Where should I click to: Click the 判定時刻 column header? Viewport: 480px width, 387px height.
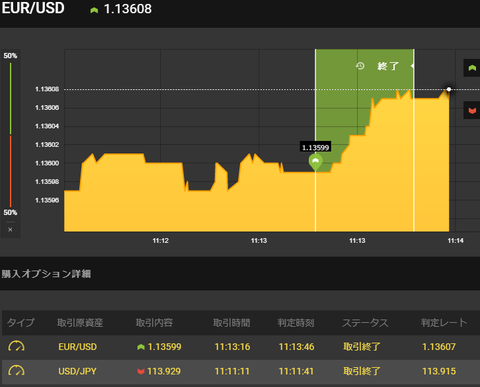pyautogui.click(x=296, y=322)
